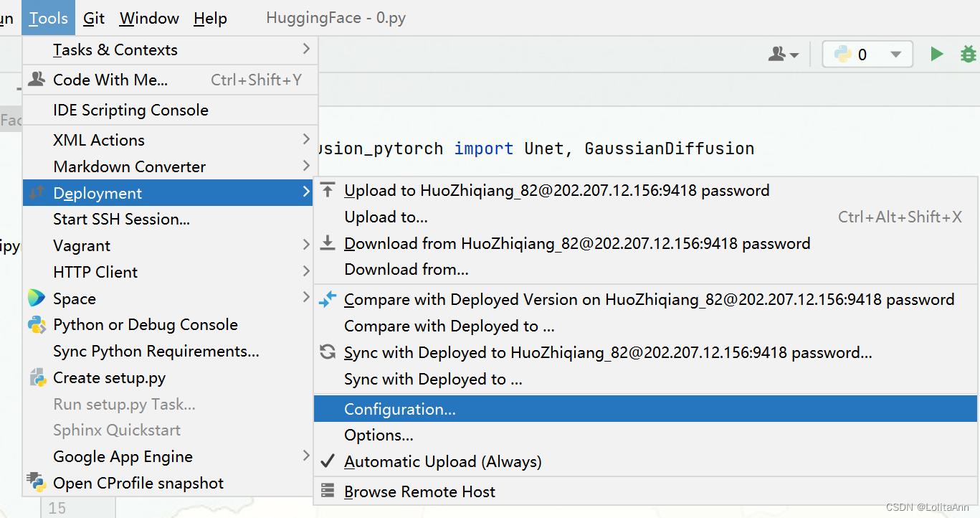Click the Code With Me person icon

click(x=37, y=79)
